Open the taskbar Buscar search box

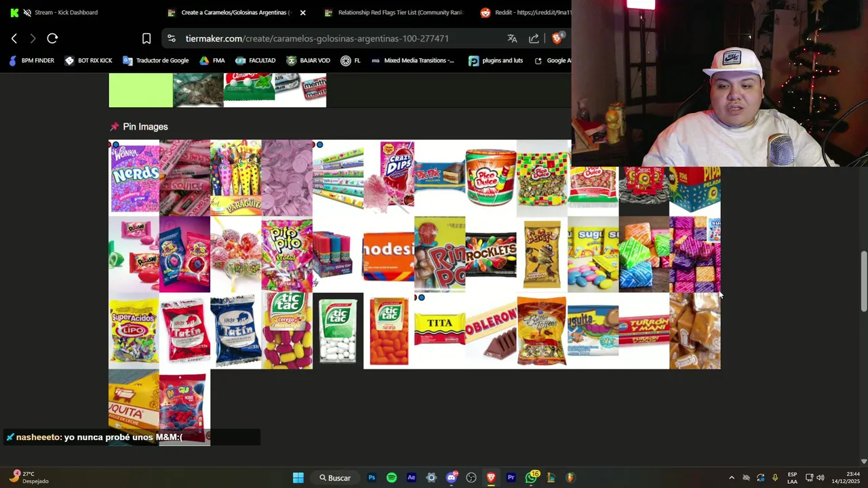coord(335,478)
